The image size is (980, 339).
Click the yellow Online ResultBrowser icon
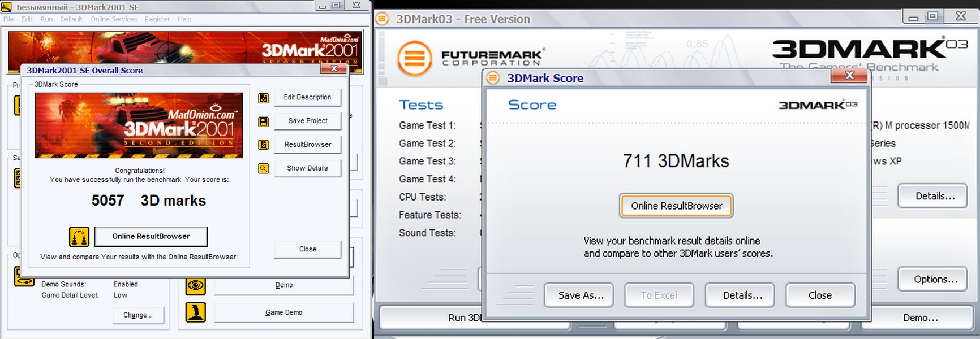click(x=79, y=237)
